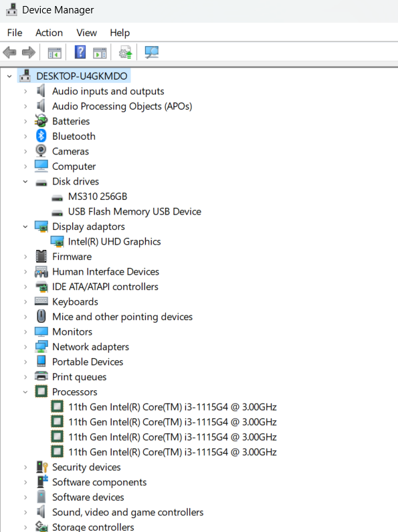Click the blue Help question-mark toolbar icon
This screenshot has width=398, height=532.
pos(80,52)
